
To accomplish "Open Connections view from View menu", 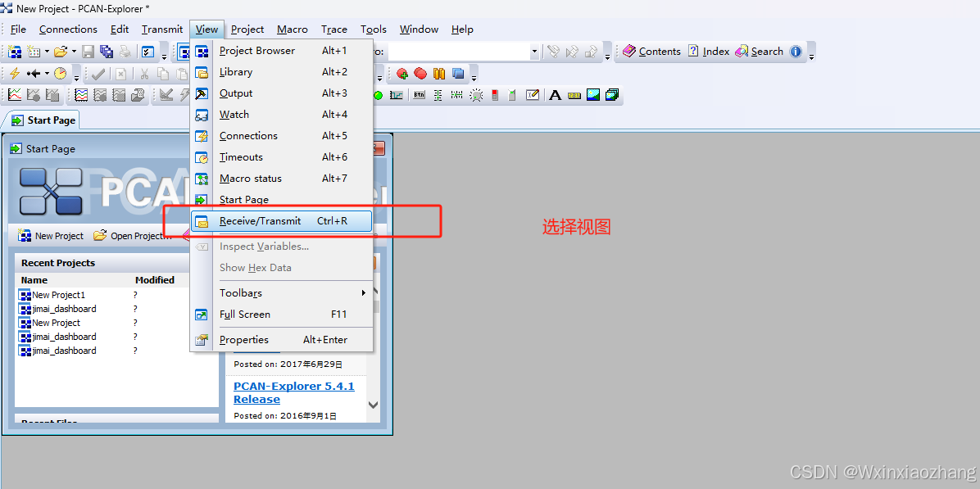I will [281, 135].
